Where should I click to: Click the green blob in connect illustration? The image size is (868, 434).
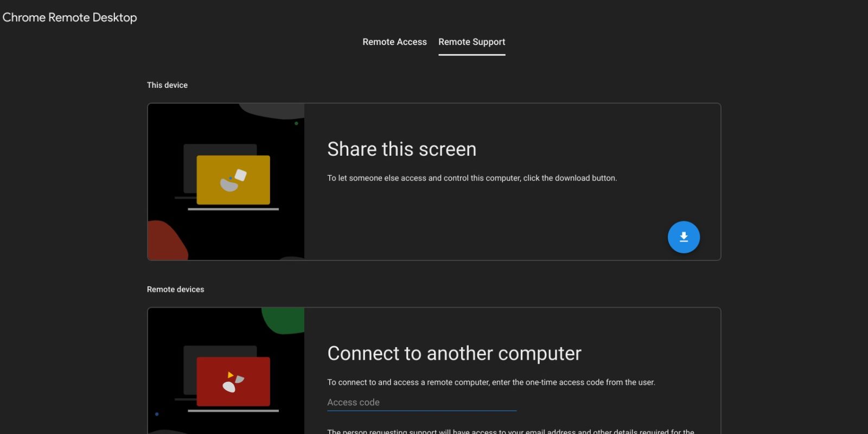(x=284, y=320)
